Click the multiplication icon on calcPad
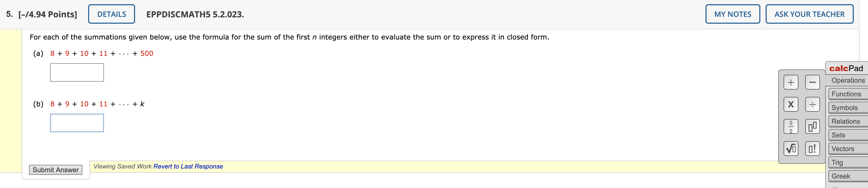The height and width of the screenshot is (188, 868). tap(791, 104)
